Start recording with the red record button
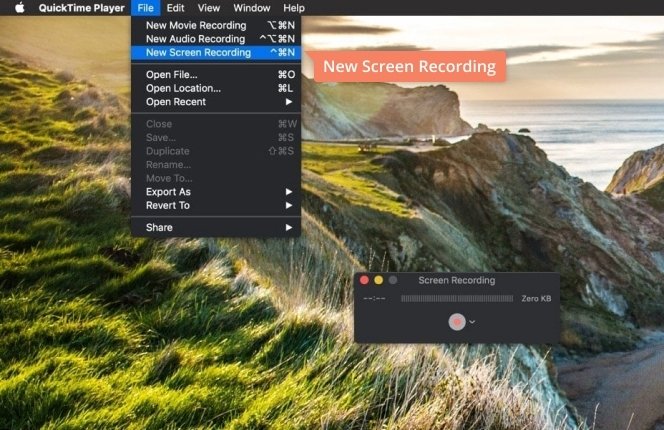This screenshot has height=430, width=664. pyautogui.click(x=457, y=322)
